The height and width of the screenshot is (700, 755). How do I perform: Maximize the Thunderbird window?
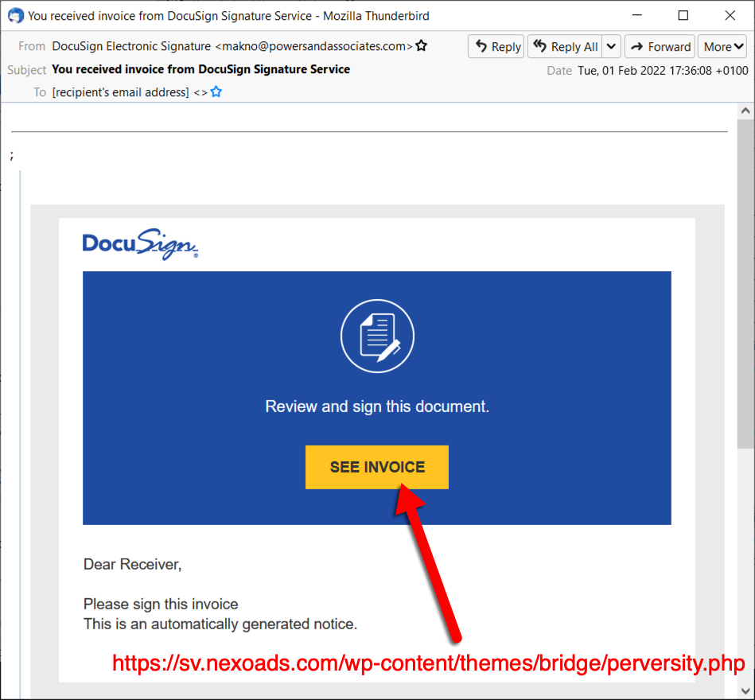(683, 15)
